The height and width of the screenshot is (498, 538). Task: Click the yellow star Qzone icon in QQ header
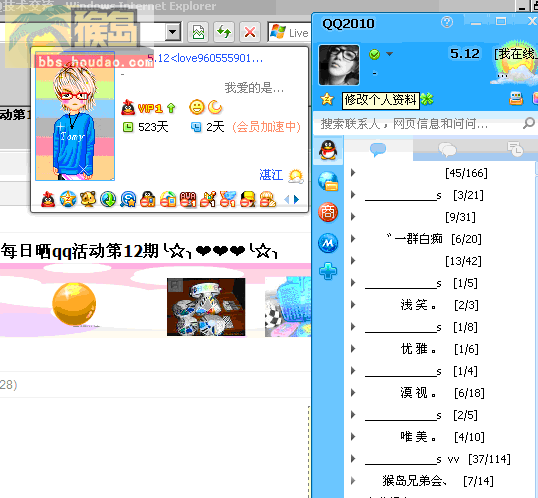327,99
